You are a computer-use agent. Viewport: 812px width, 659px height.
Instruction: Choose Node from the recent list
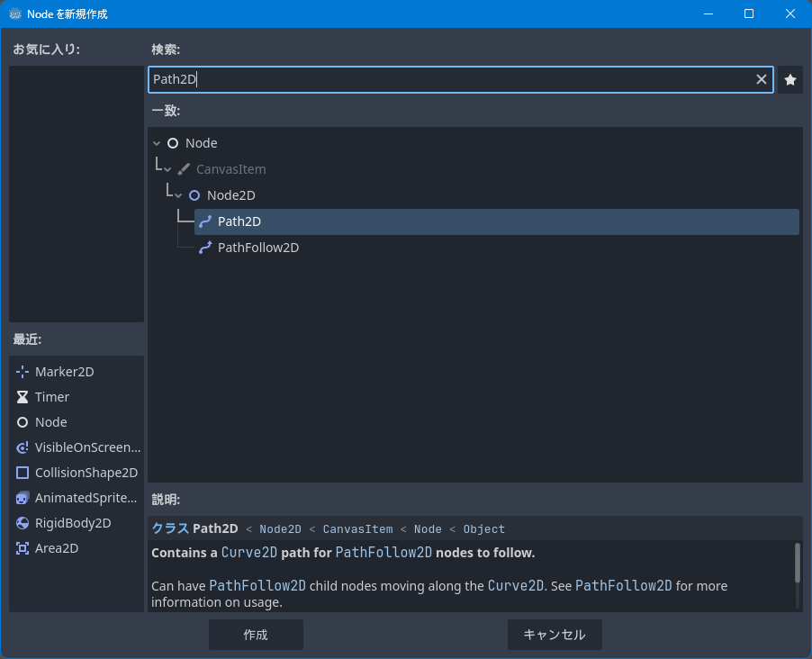(x=50, y=422)
